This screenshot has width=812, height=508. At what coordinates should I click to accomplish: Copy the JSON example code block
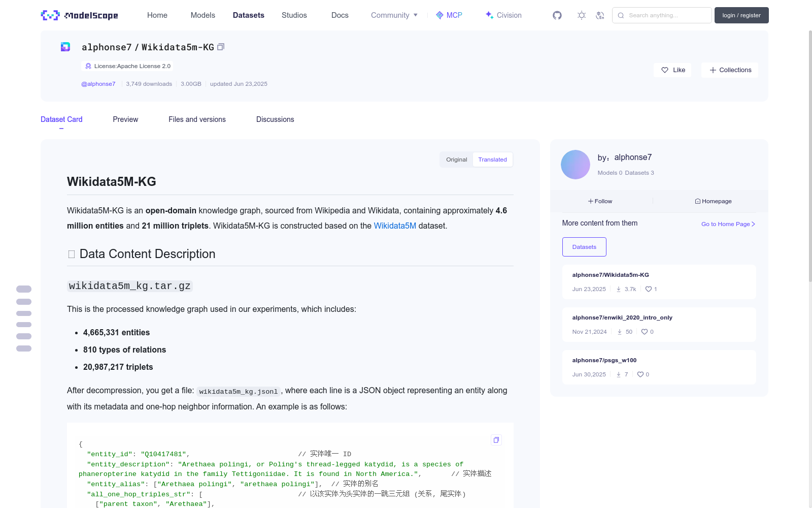pos(496,440)
